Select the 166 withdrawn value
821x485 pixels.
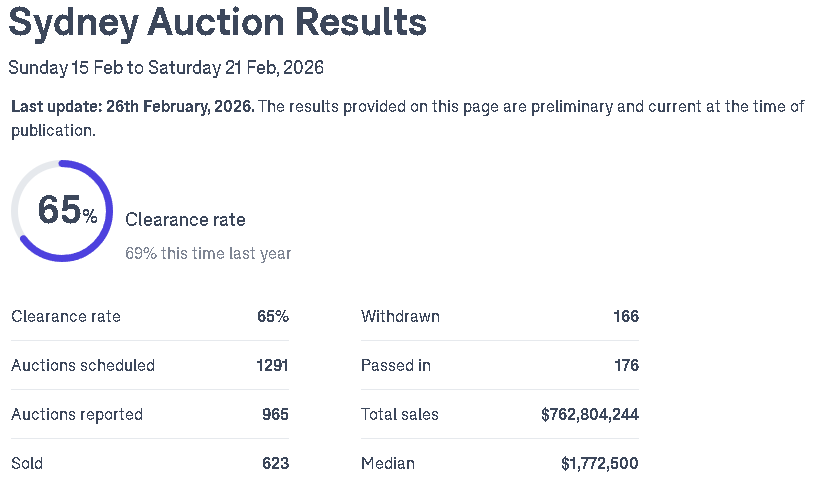[x=626, y=316]
